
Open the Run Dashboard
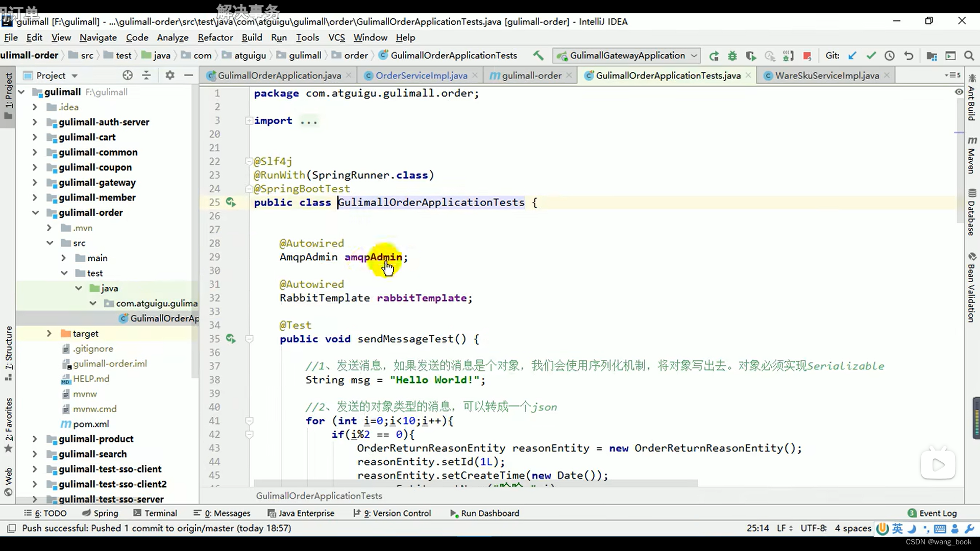[x=485, y=513]
